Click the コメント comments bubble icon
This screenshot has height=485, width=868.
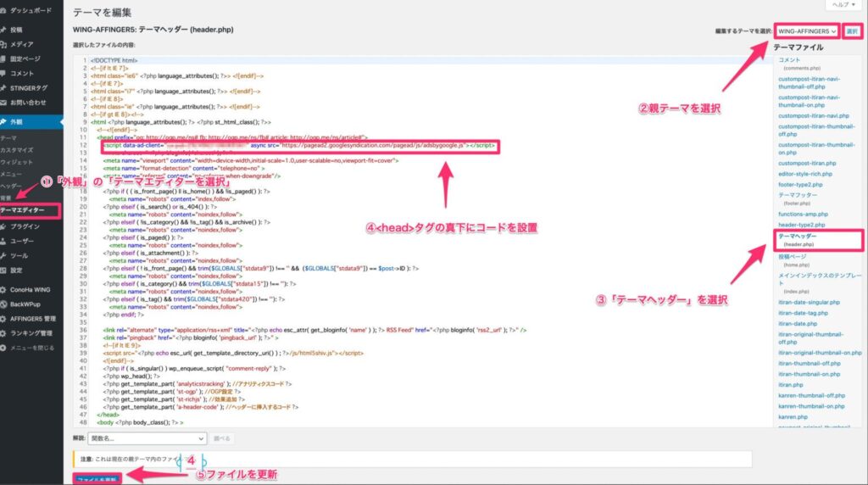(3, 73)
